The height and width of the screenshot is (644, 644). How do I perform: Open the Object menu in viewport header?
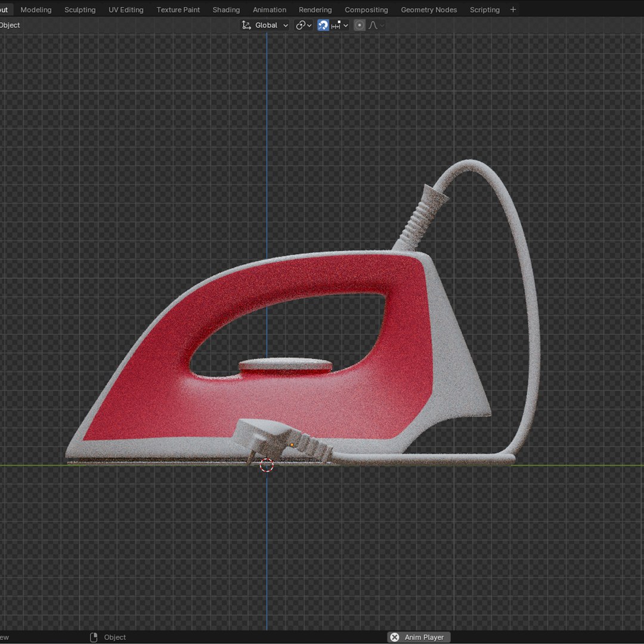[10, 25]
